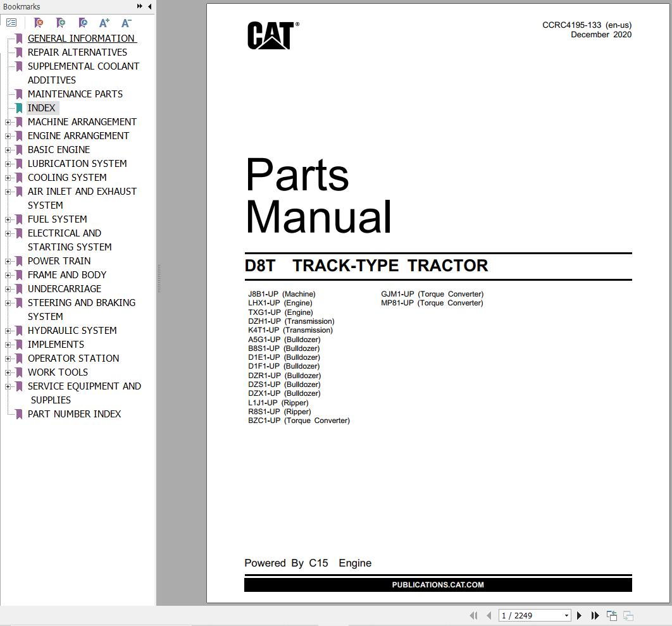672x626 pixels.
Task: Add a new bookmark
Action: 60,23
